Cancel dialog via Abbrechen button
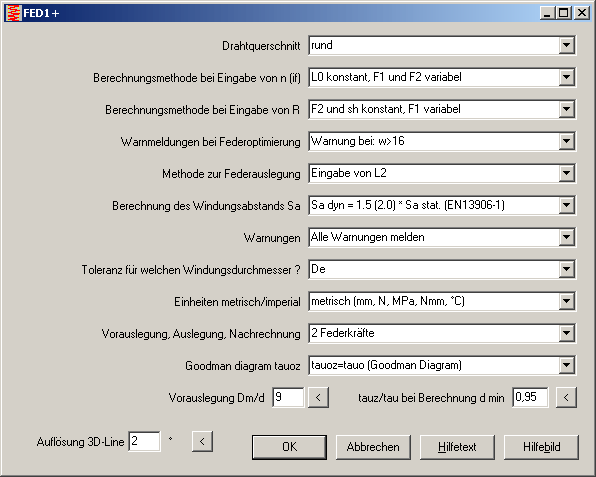The width and height of the screenshot is (596, 477). pyautogui.click(x=373, y=447)
